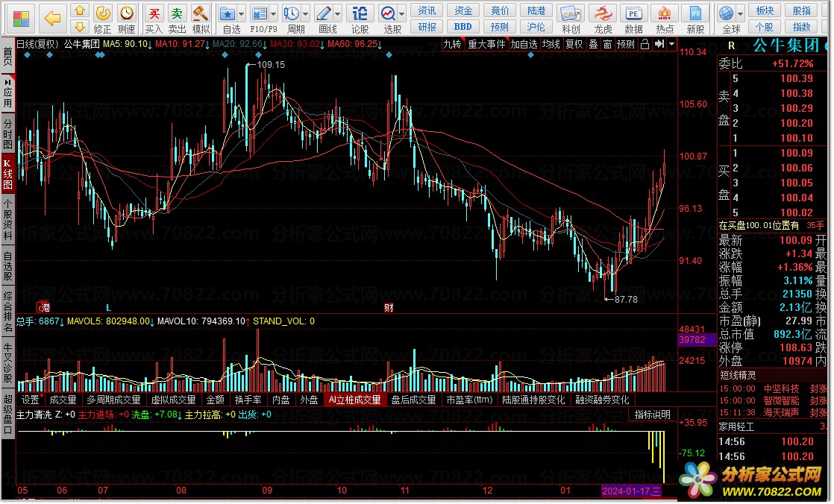The image size is (834, 504).
Task: Open the 模拟 gavel simulation icon
Action: 200,13
